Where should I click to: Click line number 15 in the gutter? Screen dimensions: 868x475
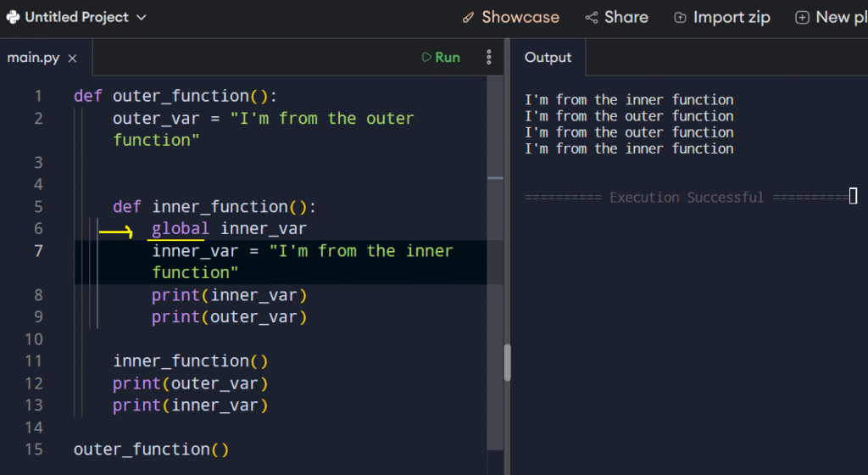click(x=34, y=449)
